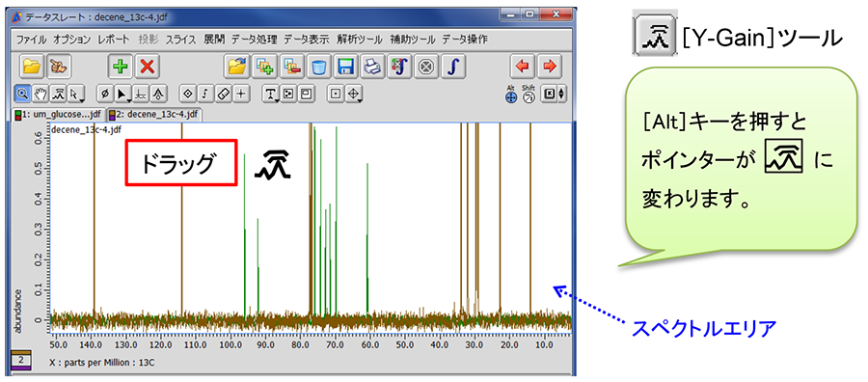This screenshot has height=382, width=868.
Task: Select the zoom magnifier tool
Action: 23,95
